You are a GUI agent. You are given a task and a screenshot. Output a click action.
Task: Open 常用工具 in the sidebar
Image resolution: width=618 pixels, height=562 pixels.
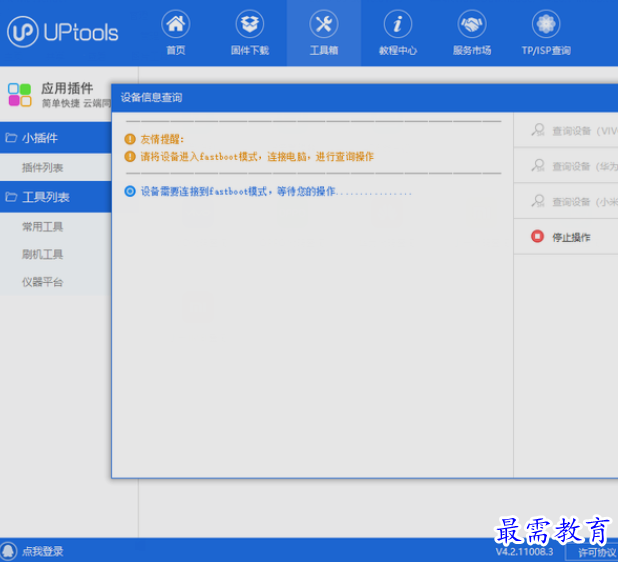(43, 227)
